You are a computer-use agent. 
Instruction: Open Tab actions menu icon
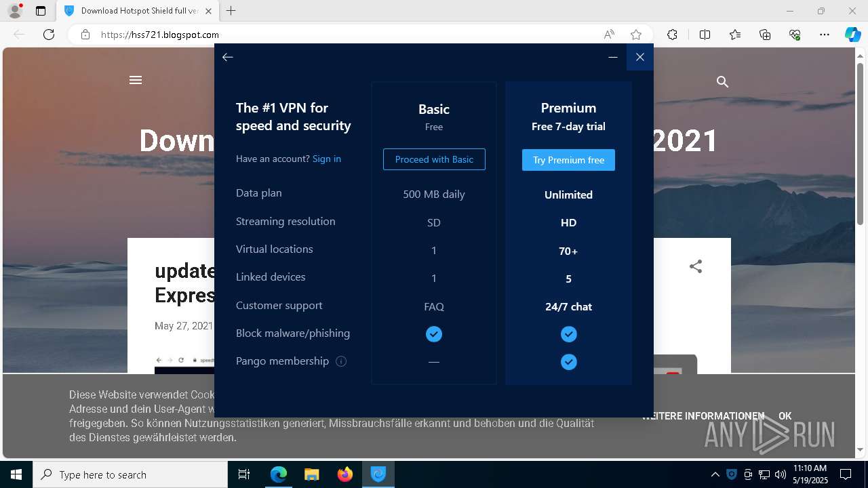pyautogui.click(x=41, y=11)
